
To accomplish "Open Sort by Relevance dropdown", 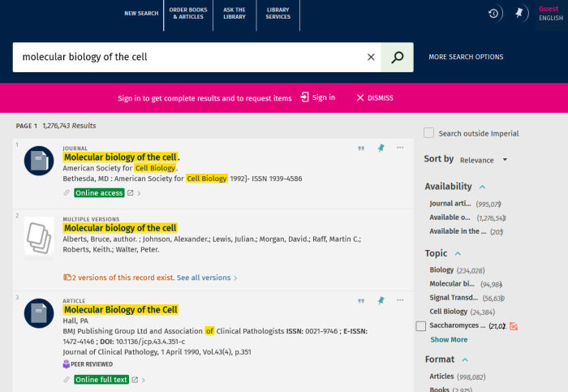I will [x=484, y=160].
